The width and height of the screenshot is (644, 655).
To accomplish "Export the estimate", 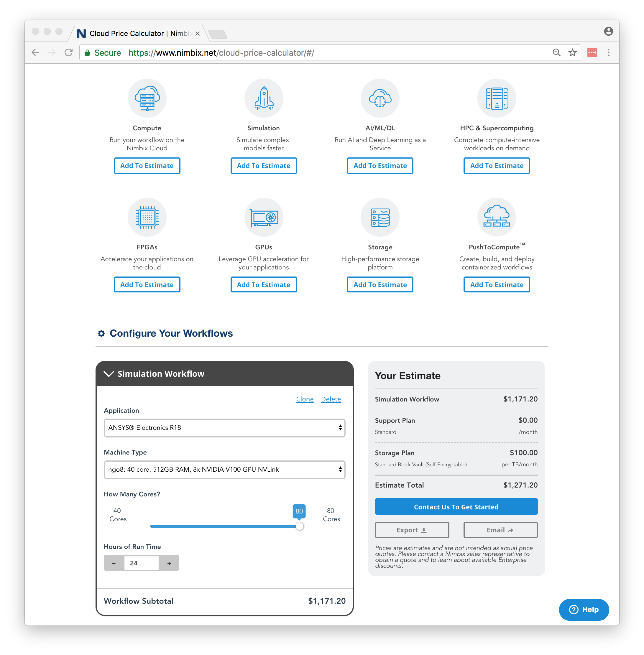I will [x=412, y=530].
